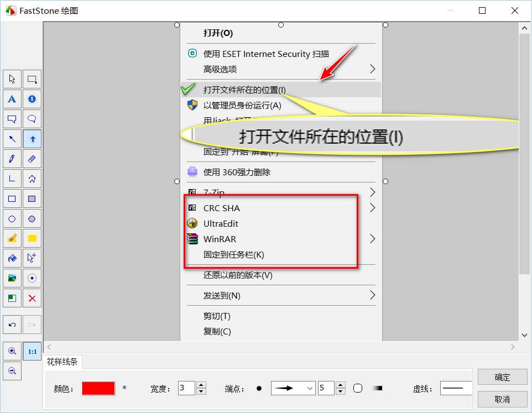Select the numbered callout tool
532x413 pixels.
pyautogui.click(x=32, y=99)
